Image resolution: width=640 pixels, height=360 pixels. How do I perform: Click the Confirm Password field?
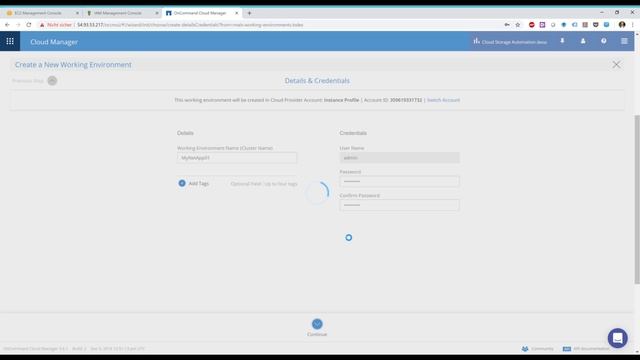tap(400, 205)
